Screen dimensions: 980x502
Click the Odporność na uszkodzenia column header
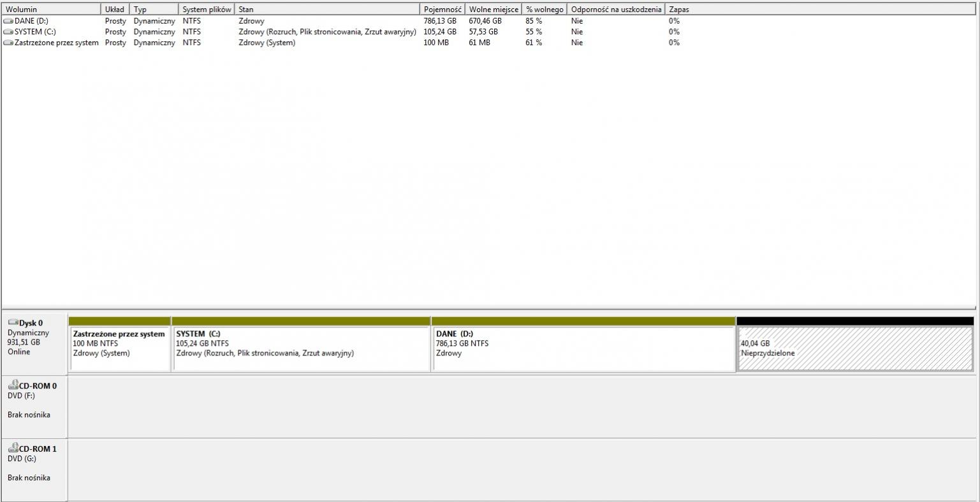(615, 10)
